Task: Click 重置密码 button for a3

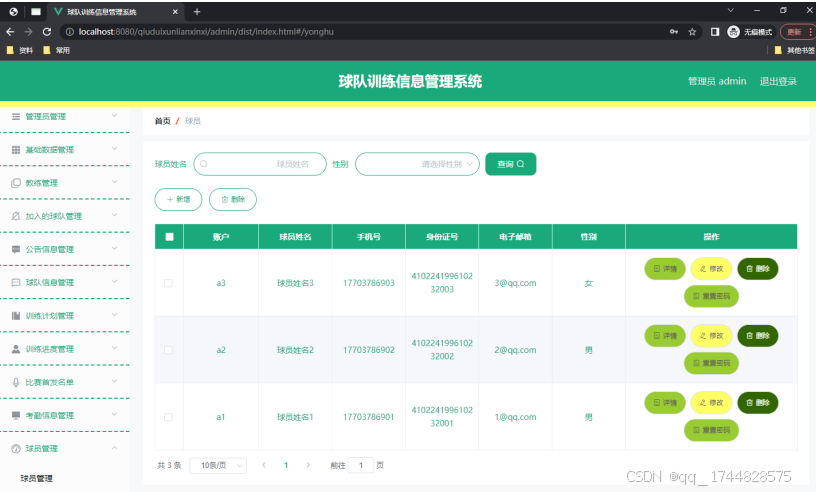Action: click(711, 296)
